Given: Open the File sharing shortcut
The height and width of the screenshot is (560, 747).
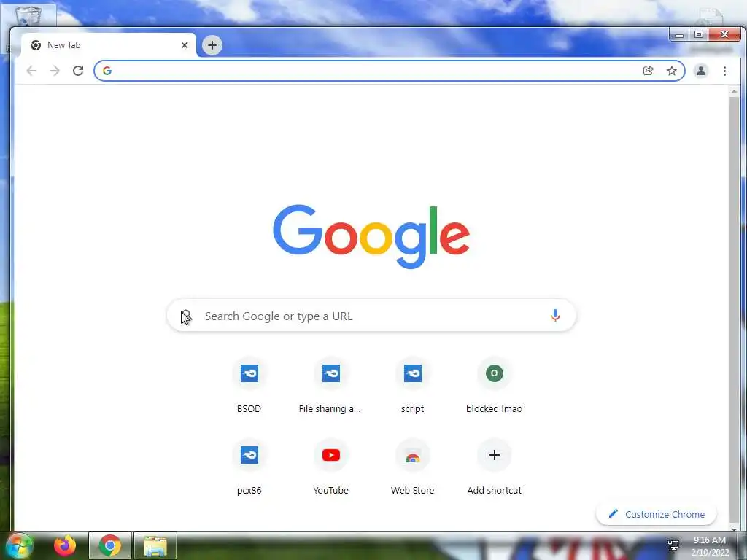Looking at the screenshot, I should coord(330,386).
